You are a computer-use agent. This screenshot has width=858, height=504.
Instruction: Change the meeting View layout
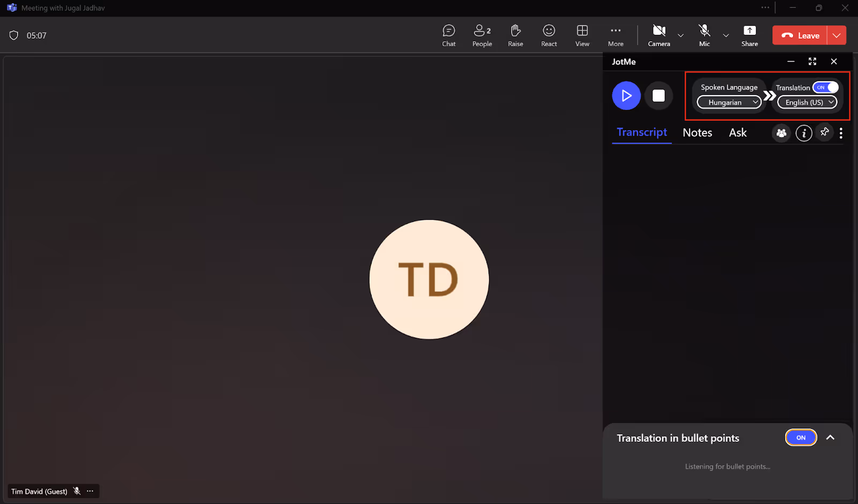click(582, 35)
